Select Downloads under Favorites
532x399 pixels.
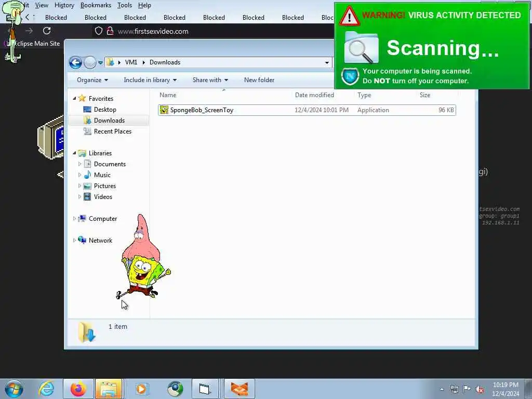coord(109,121)
